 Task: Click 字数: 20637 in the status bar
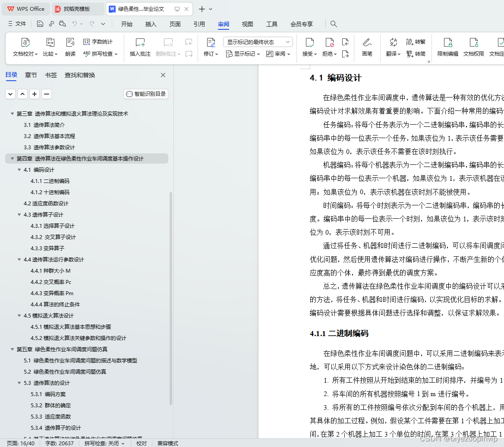[x=60, y=443]
